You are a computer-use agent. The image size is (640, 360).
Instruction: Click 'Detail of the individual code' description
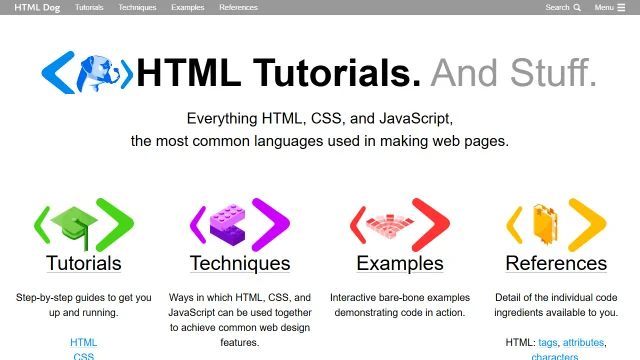[x=556, y=298]
